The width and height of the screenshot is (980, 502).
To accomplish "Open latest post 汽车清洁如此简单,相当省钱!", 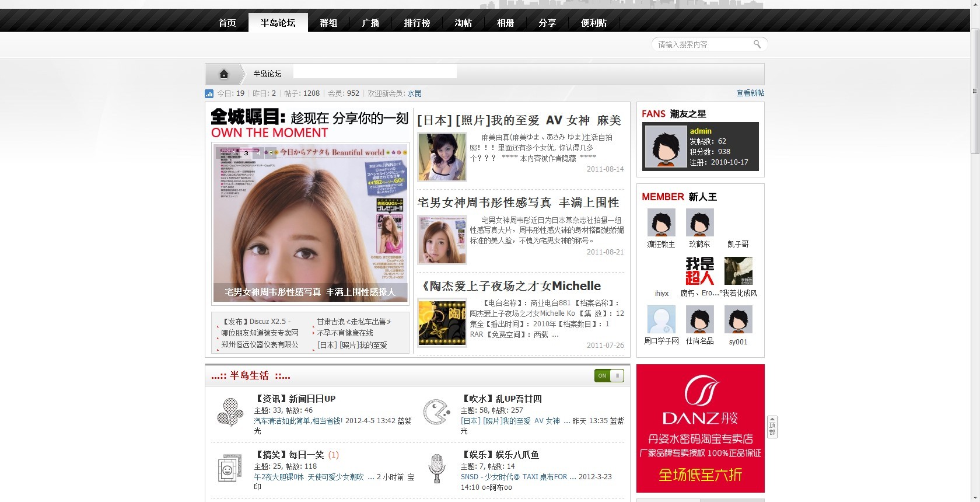I will (299, 421).
